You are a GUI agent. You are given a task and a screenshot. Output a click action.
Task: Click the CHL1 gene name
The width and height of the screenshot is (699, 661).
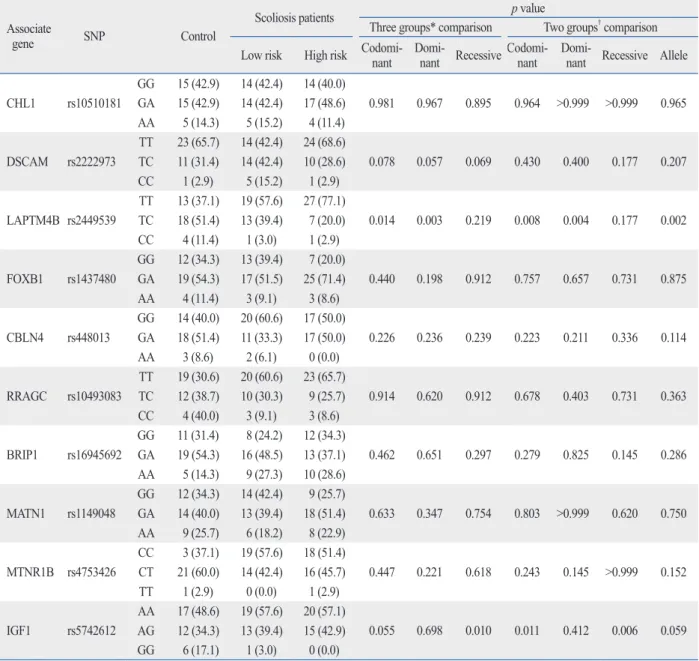point(21,103)
